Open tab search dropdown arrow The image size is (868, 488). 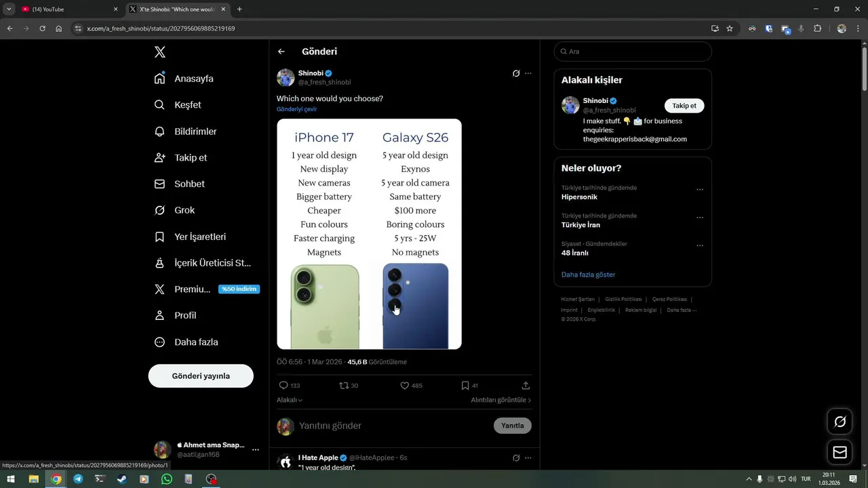[x=9, y=9]
